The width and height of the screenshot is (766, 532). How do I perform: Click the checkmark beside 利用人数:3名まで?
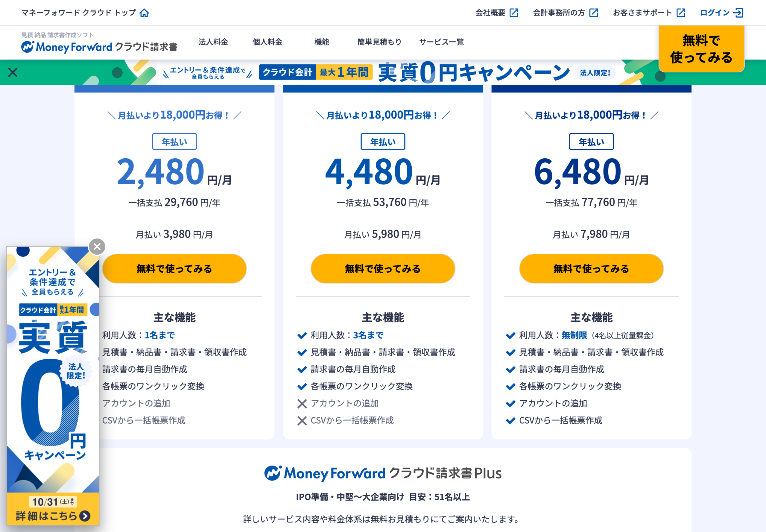[302, 336]
